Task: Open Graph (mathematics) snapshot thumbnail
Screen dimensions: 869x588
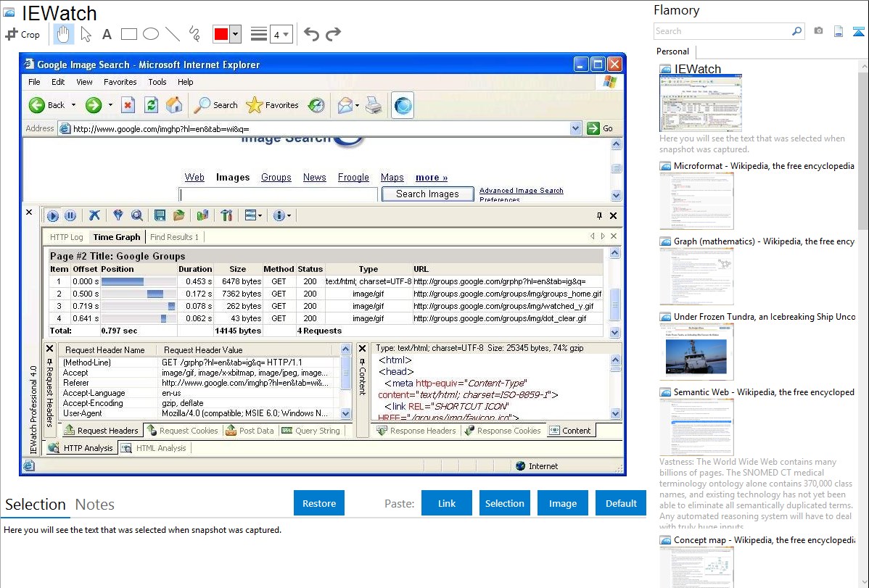Action: pyautogui.click(x=696, y=276)
